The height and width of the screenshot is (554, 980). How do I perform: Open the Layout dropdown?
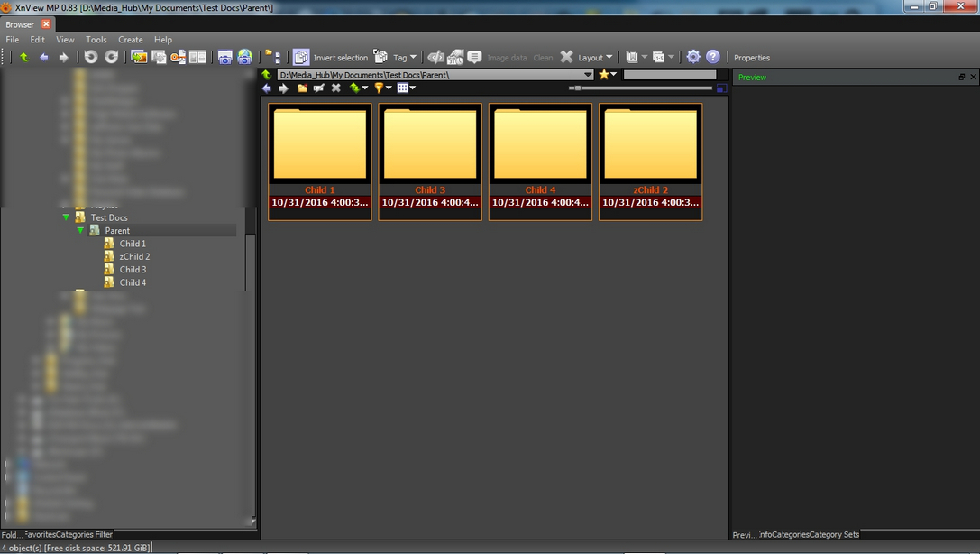tap(595, 58)
